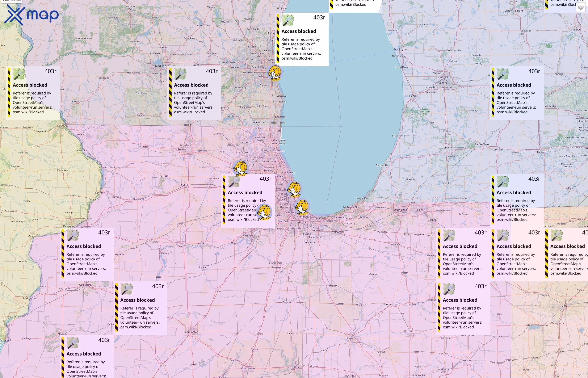Click the Evanston city label
Screen dimensions: 588x378
coord(291,173)
